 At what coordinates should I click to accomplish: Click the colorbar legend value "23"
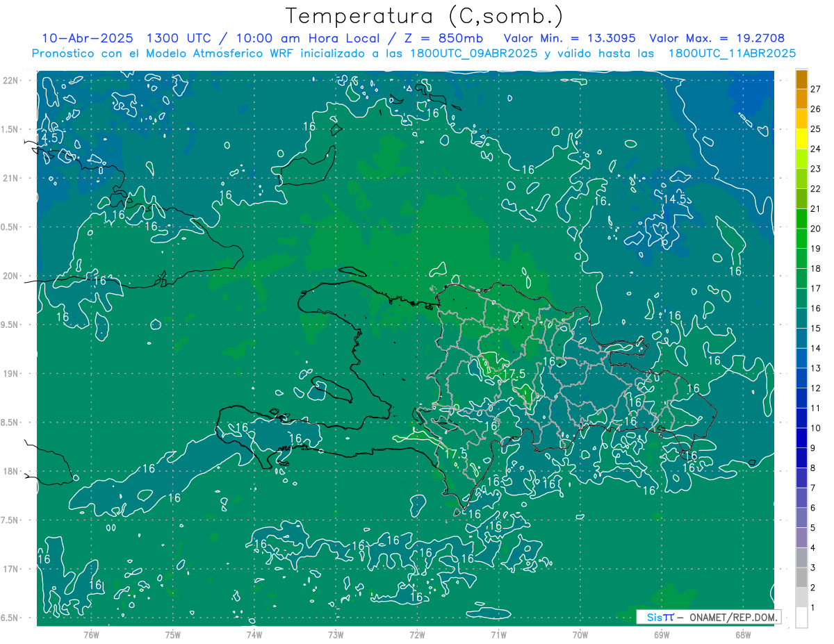pos(816,169)
